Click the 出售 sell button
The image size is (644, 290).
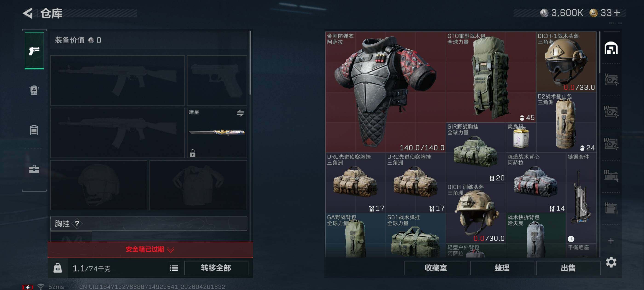pyautogui.click(x=568, y=268)
